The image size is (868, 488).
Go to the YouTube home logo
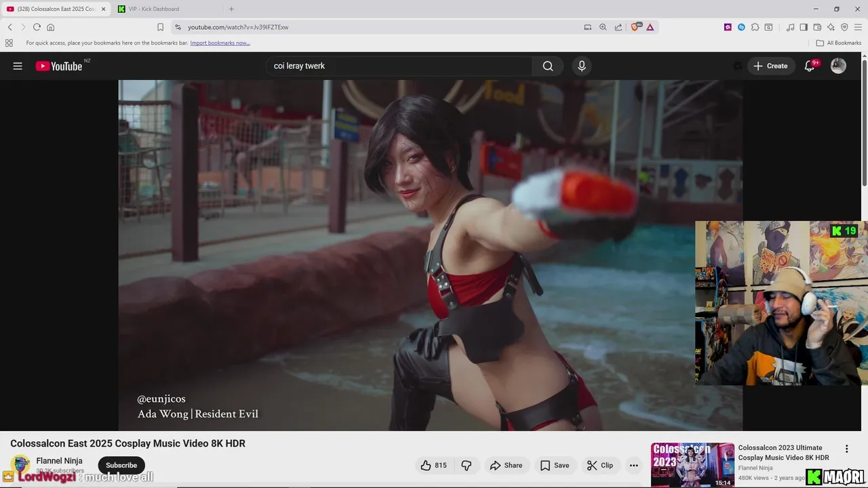[59, 66]
